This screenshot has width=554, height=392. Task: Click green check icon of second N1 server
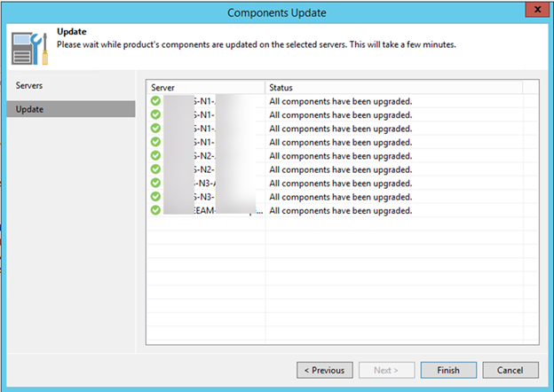[x=156, y=115]
